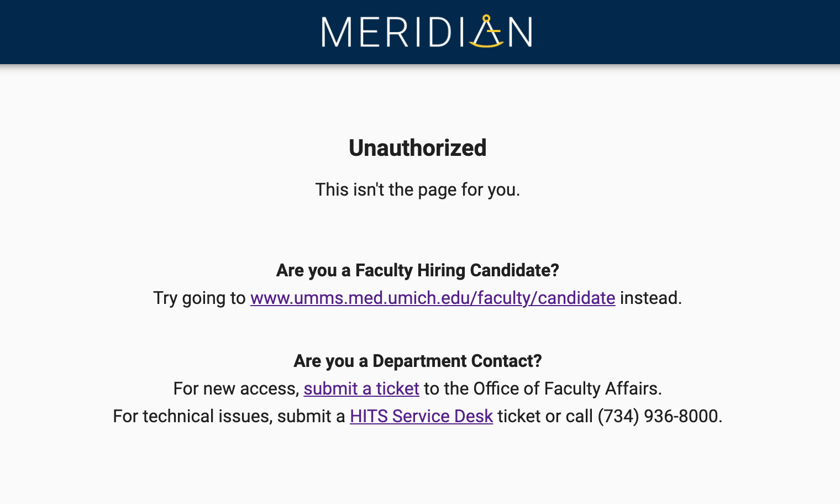Click the For technical issues sentence start
The image size is (840, 504).
click(x=192, y=416)
